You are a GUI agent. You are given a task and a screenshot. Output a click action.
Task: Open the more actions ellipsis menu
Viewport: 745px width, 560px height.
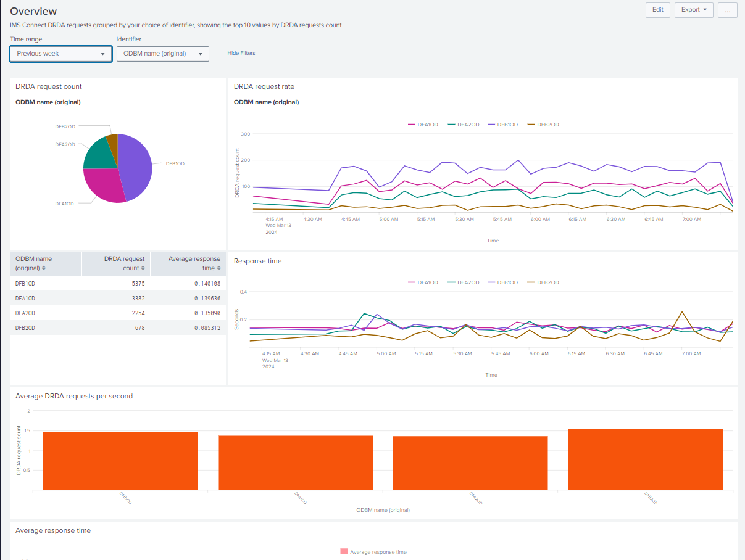click(x=727, y=10)
